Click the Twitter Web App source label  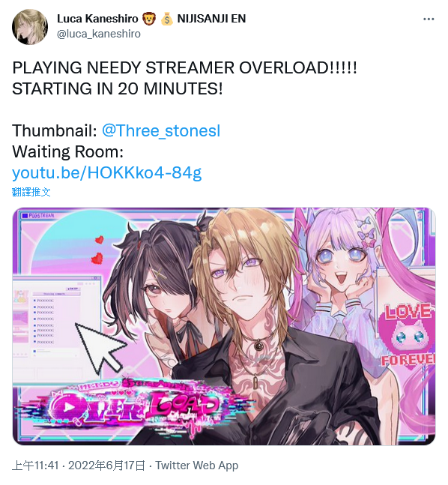[196, 466]
